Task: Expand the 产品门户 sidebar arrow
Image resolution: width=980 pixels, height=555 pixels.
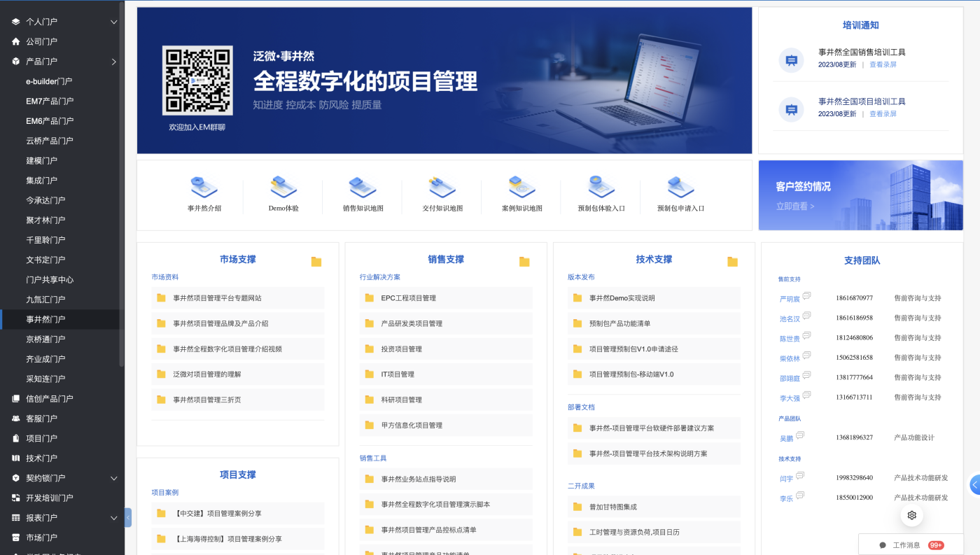Action: 114,62
